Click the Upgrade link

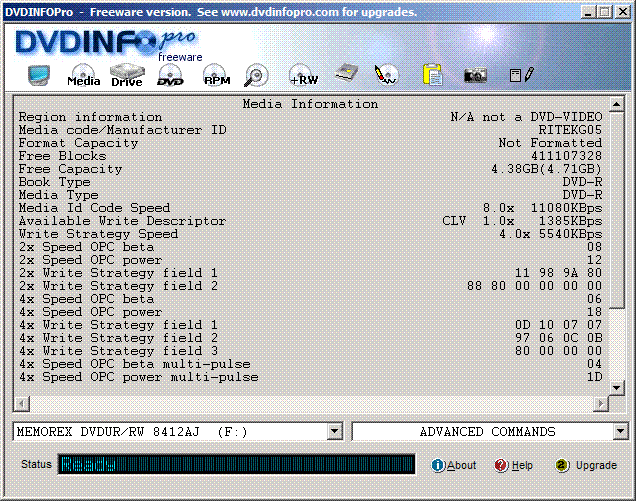(x=596, y=465)
